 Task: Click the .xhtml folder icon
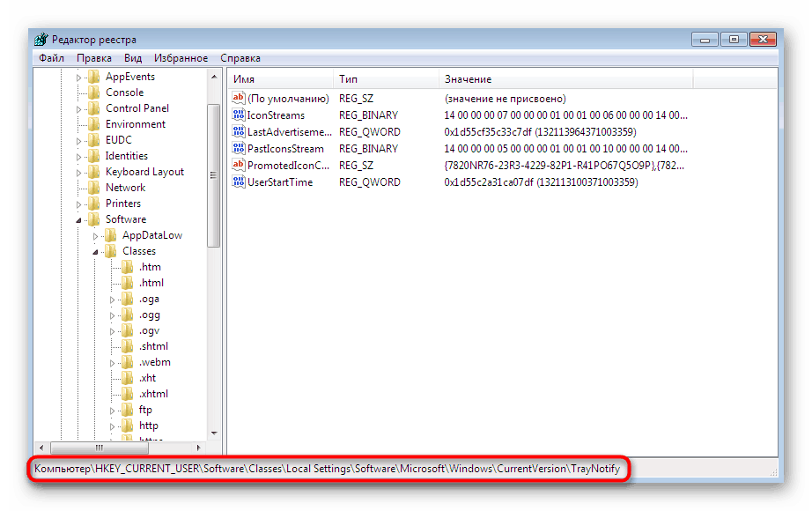(128, 394)
